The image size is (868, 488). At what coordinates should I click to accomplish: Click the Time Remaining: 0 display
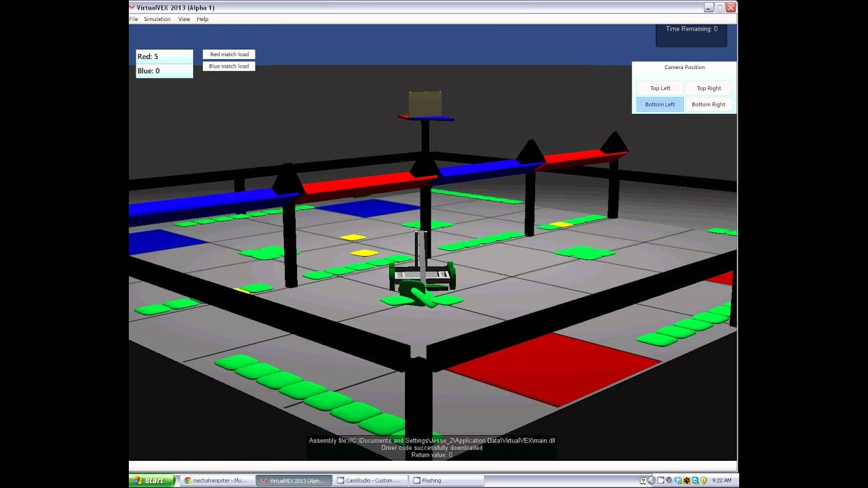click(691, 29)
